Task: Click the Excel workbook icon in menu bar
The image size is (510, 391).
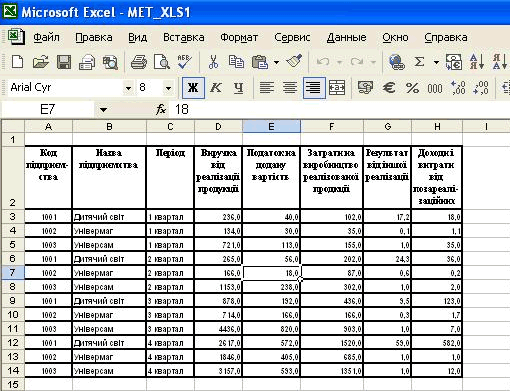Action: coord(16,37)
